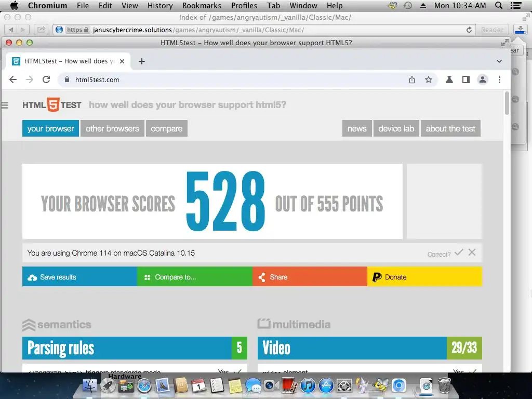Screen dimensions: 532x399
Task: Go back in the Chromium toolbar
Action: click(13, 79)
